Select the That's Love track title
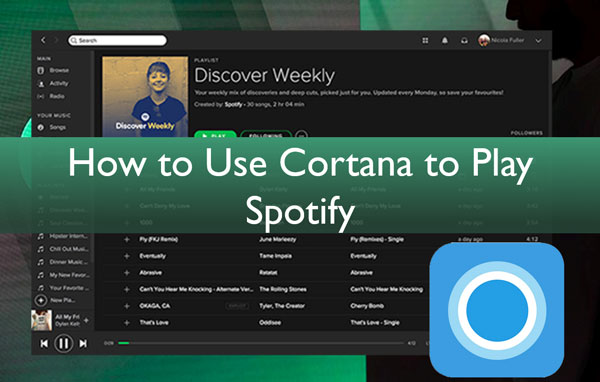 [154, 323]
